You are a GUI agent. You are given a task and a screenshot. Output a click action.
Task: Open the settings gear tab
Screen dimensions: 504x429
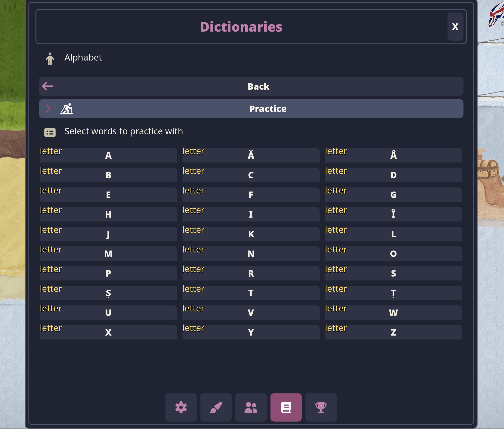(x=181, y=407)
